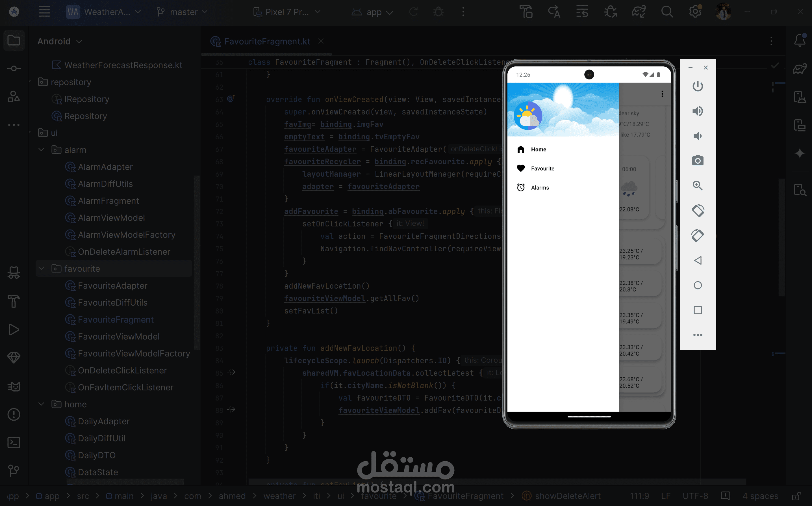Open the Terminal tool window
The image size is (812, 506).
(14, 443)
